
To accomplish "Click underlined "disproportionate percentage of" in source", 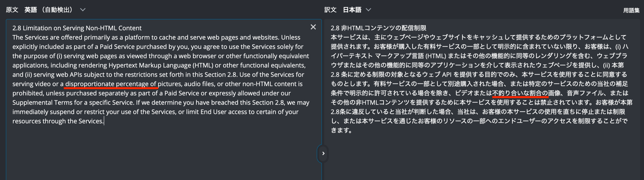I will (110, 84).
